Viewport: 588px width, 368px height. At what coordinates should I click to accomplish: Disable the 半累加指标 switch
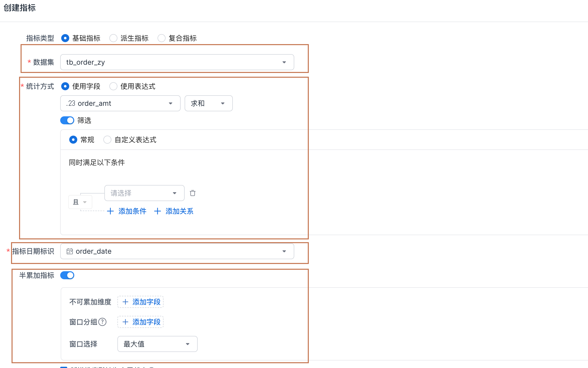(67, 275)
